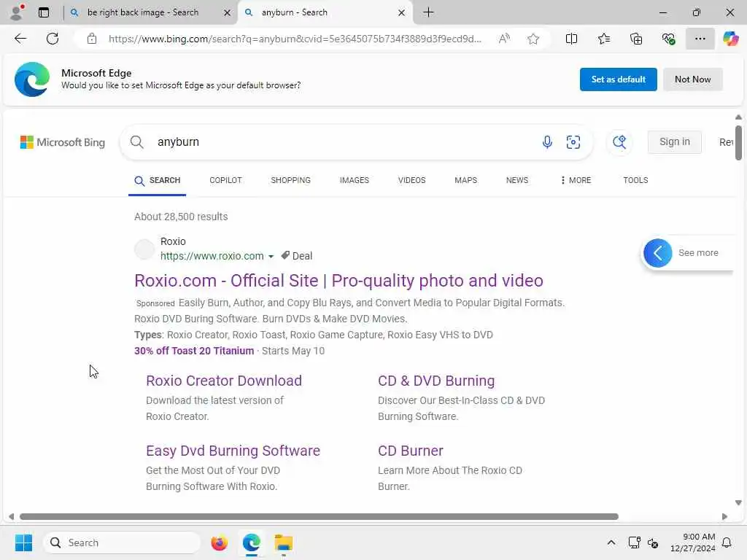This screenshot has height=560, width=747.
Task: Open Roxio.com Official Site result
Action: tap(338, 281)
